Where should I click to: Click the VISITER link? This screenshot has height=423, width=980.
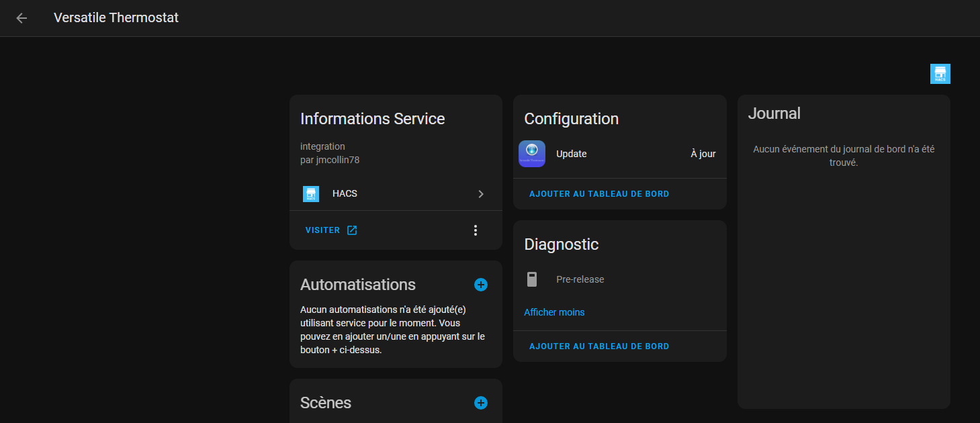[x=323, y=230]
